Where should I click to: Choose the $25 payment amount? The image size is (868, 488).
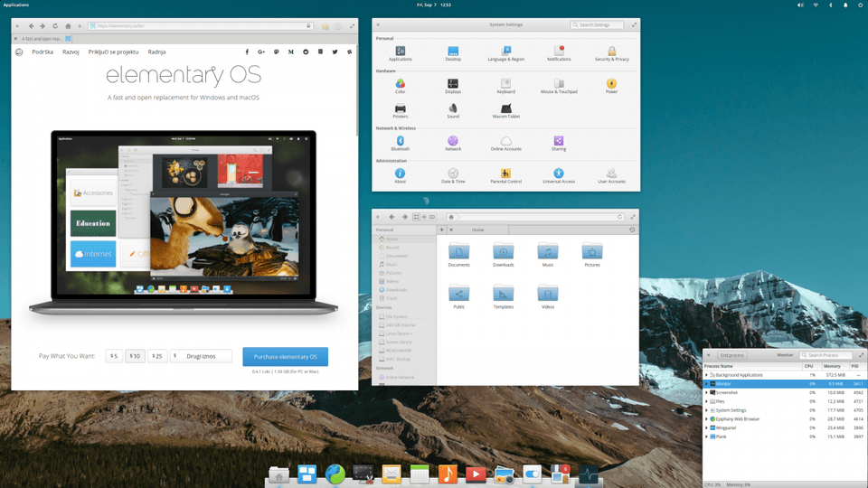click(x=157, y=356)
